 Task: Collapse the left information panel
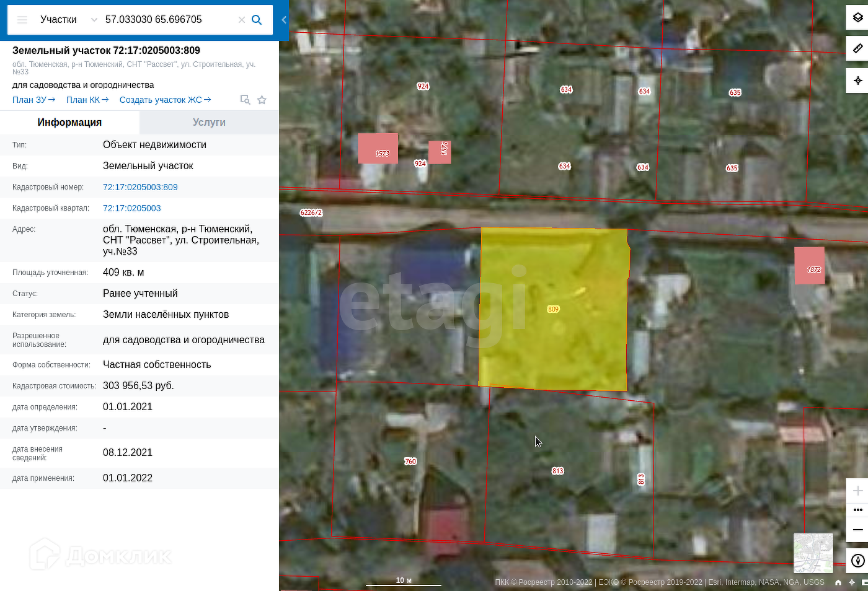(x=284, y=20)
